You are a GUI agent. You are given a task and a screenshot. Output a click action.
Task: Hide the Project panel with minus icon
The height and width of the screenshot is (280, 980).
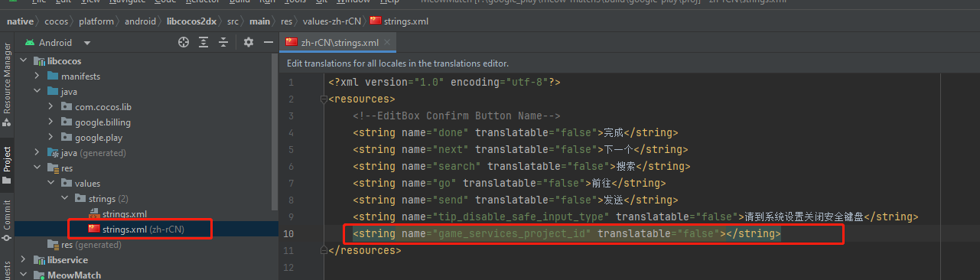269,43
